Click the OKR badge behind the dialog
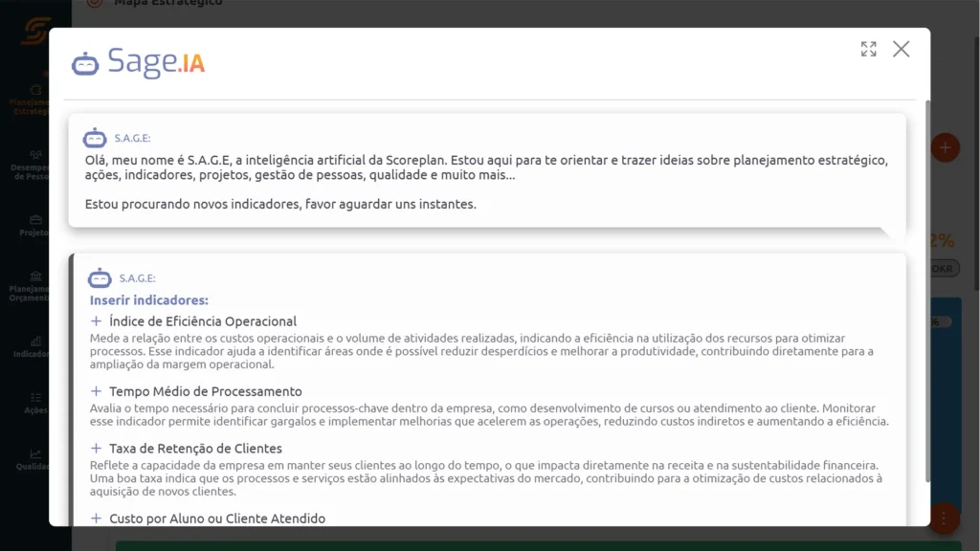The height and width of the screenshot is (551, 980). pyautogui.click(x=944, y=269)
